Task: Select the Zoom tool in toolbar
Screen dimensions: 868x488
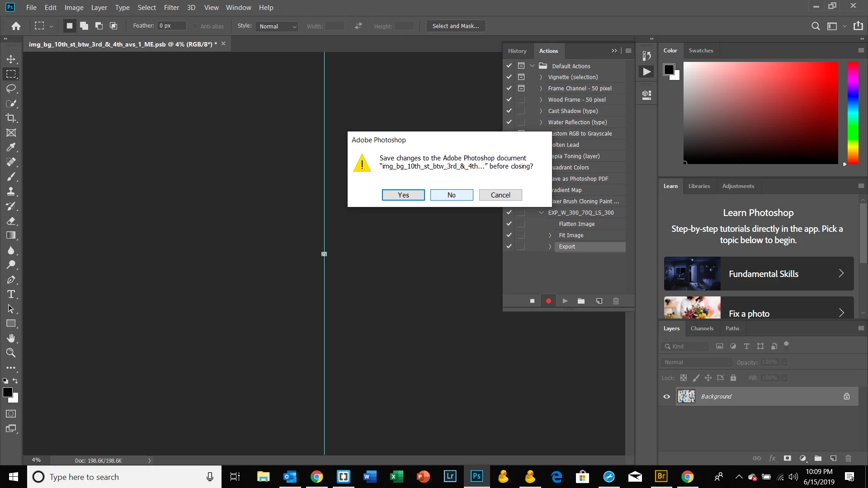Action: coord(11,353)
